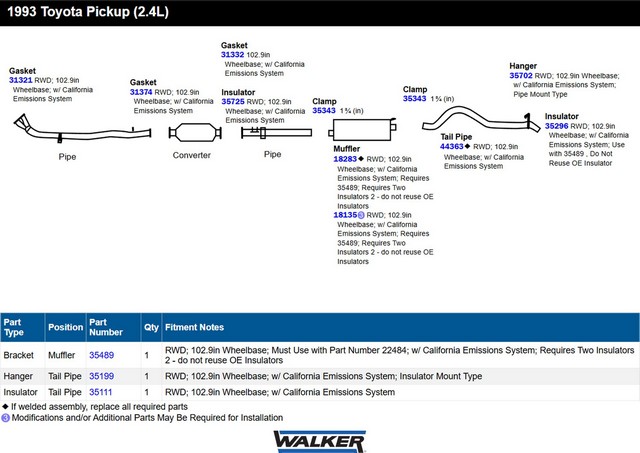Click "If welded assembly, replace all required parts"
Image resolution: width=640 pixels, height=453 pixels.
[99, 406]
